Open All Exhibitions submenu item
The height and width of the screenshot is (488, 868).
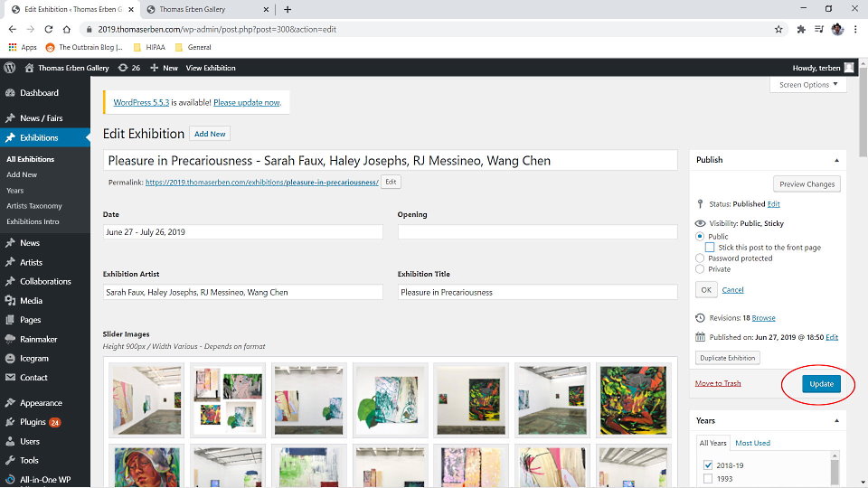pos(31,159)
